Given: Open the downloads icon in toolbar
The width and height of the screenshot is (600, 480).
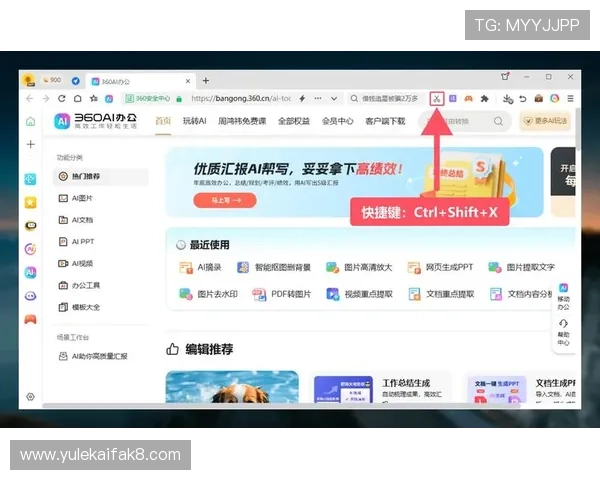Looking at the screenshot, I should click(508, 99).
